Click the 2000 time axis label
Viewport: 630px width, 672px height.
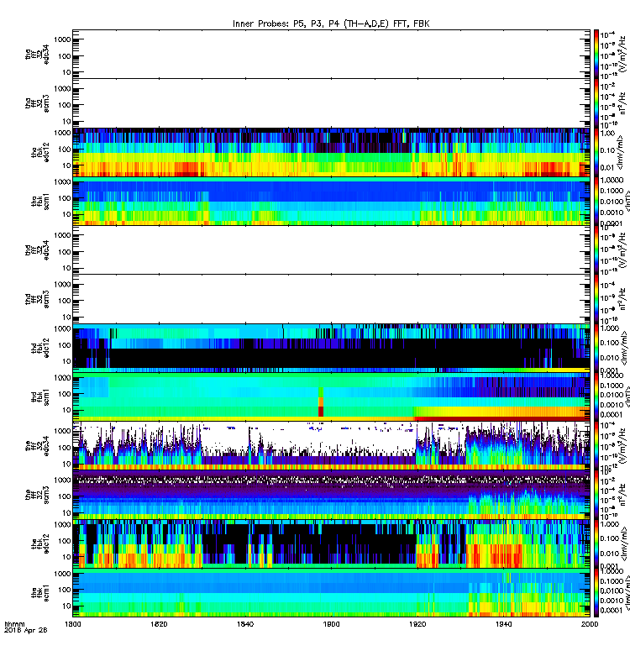click(x=590, y=624)
